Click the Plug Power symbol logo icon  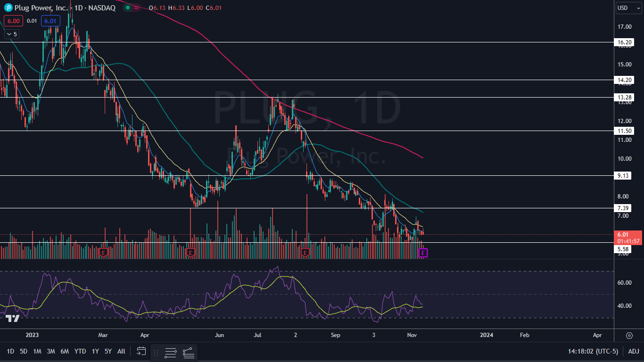point(8,8)
